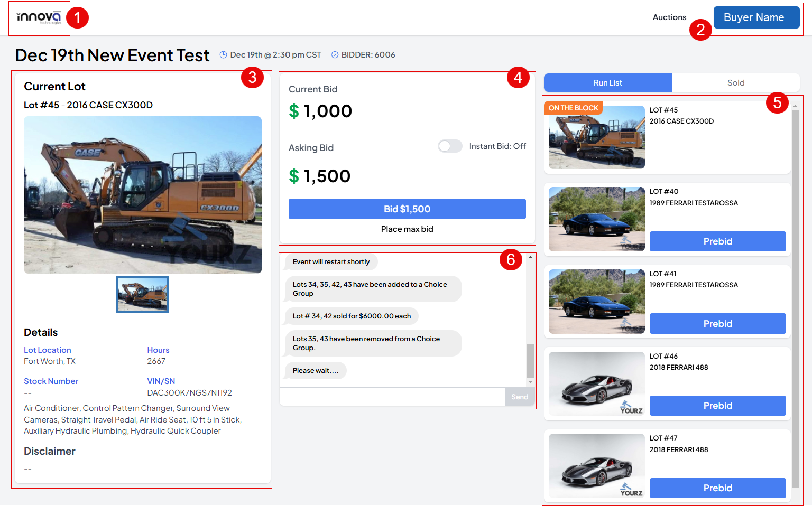This screenshot has width=812, height=506.
Task: Prebid on Lot #41 Ferrari Testarossa
Action: click(x=718, y=324)
